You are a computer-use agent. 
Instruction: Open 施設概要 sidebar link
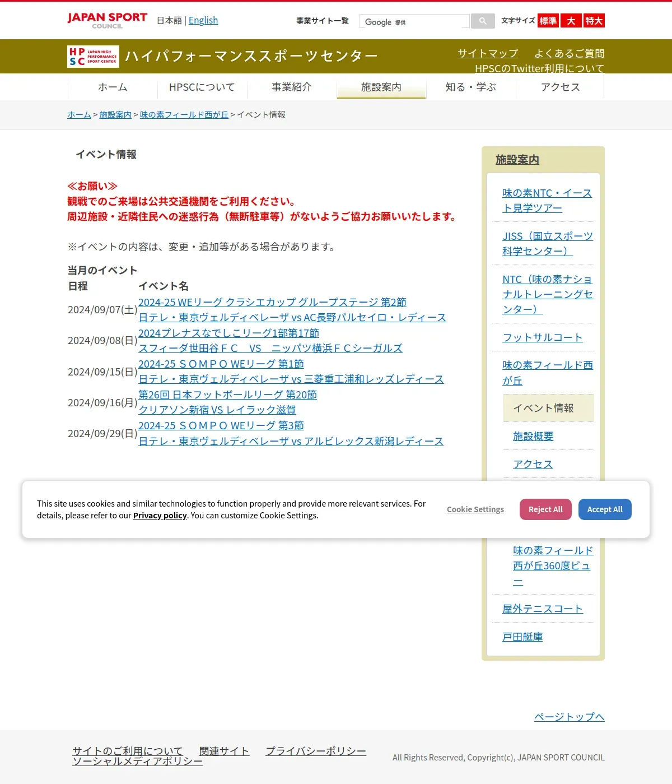pos(533,436)
